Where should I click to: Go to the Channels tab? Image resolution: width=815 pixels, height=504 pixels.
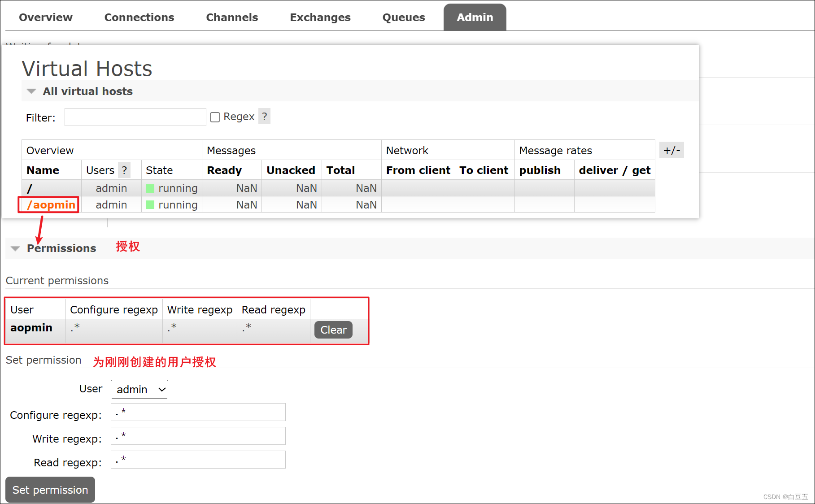pyautogui.click(x=232, y=17)
